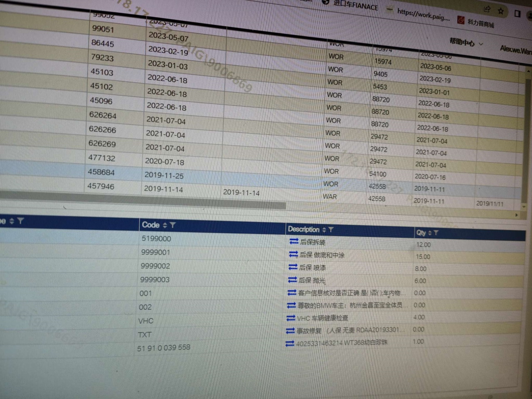
Task: Select the row with number 626264
Action: point(103,115)
